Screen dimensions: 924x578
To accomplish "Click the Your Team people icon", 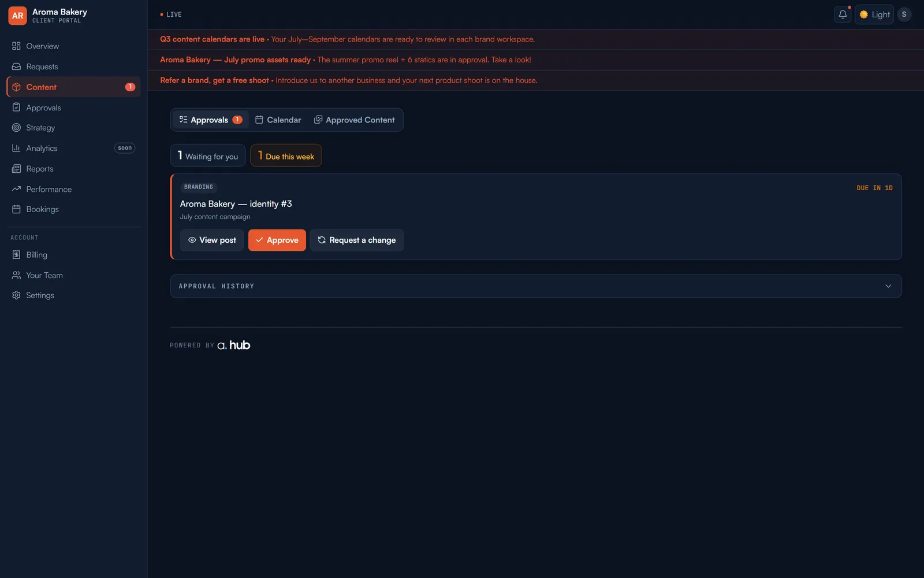I will pyautogui.click(x=16, y=275).
